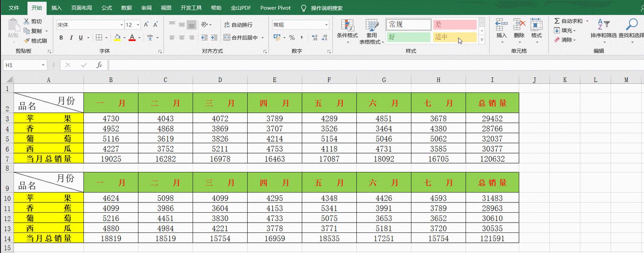Viewport: 644px width, 253px height.
Task: Align text to bottom of cell
Action: click(x=191, y=25)
